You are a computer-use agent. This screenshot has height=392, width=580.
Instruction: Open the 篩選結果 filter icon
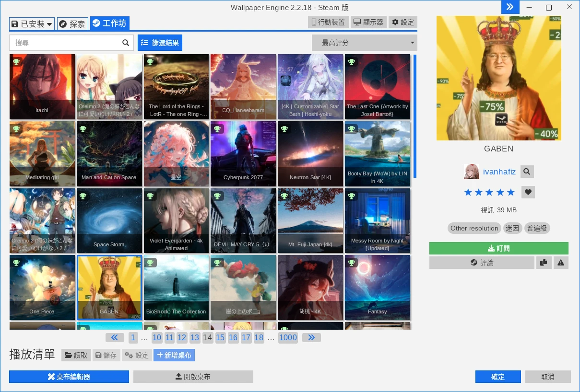point(144,43)
